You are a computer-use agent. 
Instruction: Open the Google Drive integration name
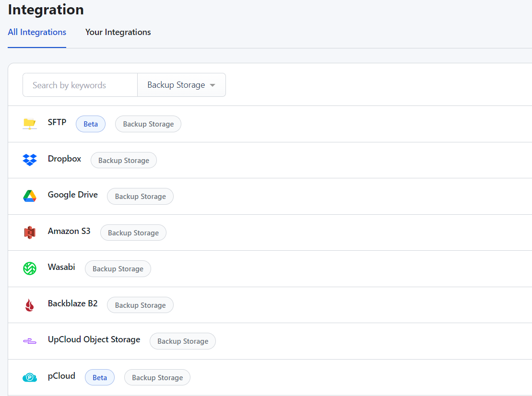(72, 195)
